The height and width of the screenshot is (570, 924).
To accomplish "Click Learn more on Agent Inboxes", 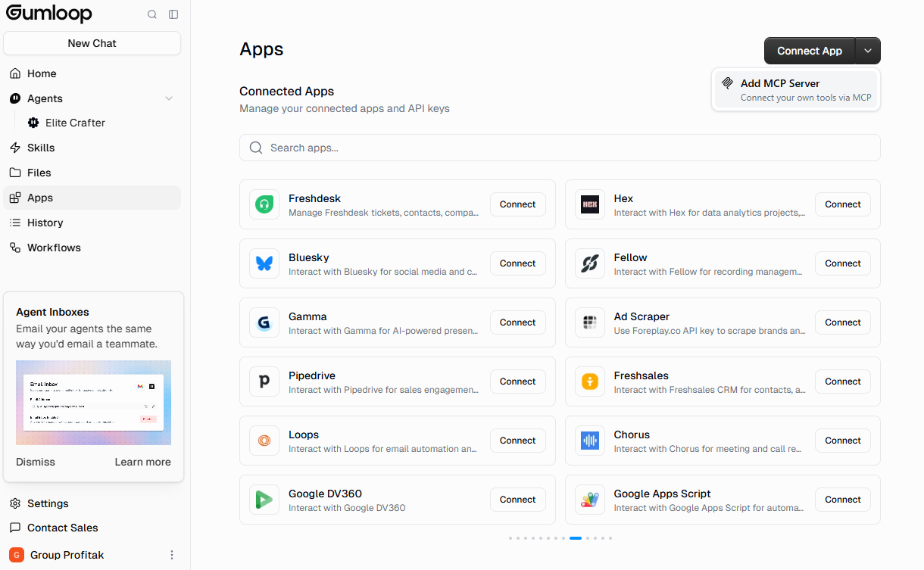I will [143, 462].
